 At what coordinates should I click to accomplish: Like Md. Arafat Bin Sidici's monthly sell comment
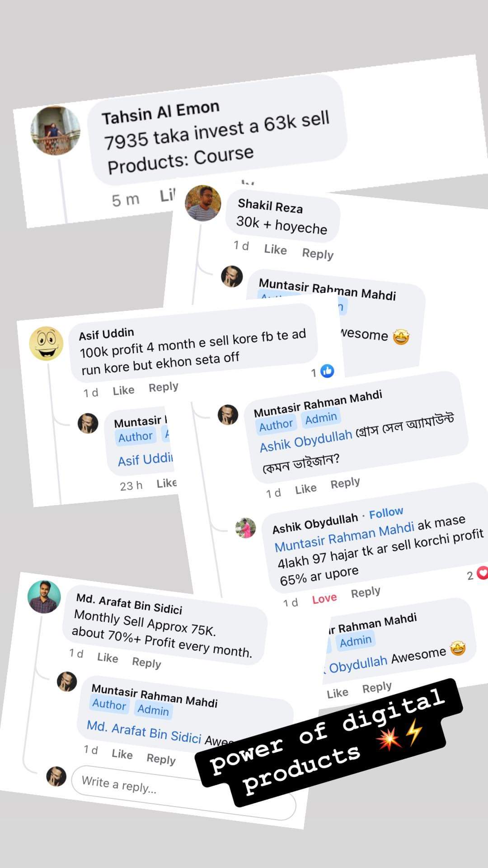tap(108, 657)
